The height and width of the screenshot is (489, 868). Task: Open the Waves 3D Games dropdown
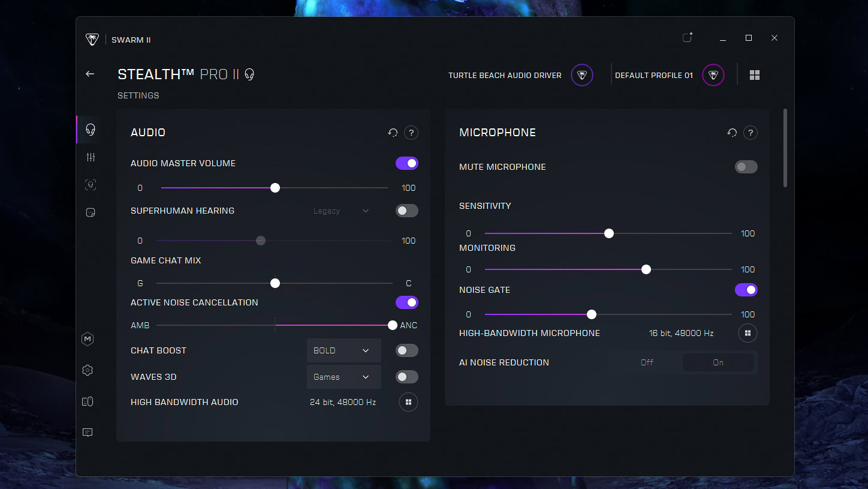coord(344,377)
